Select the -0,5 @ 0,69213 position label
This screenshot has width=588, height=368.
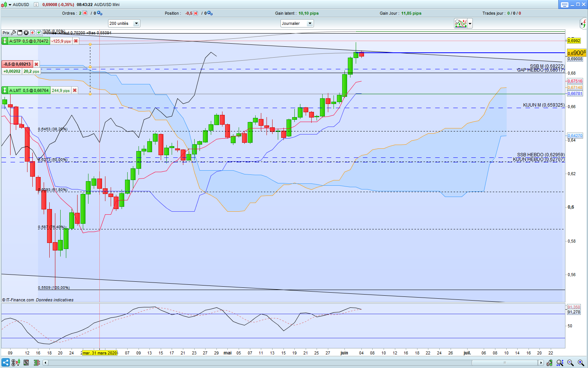[17, 64]
